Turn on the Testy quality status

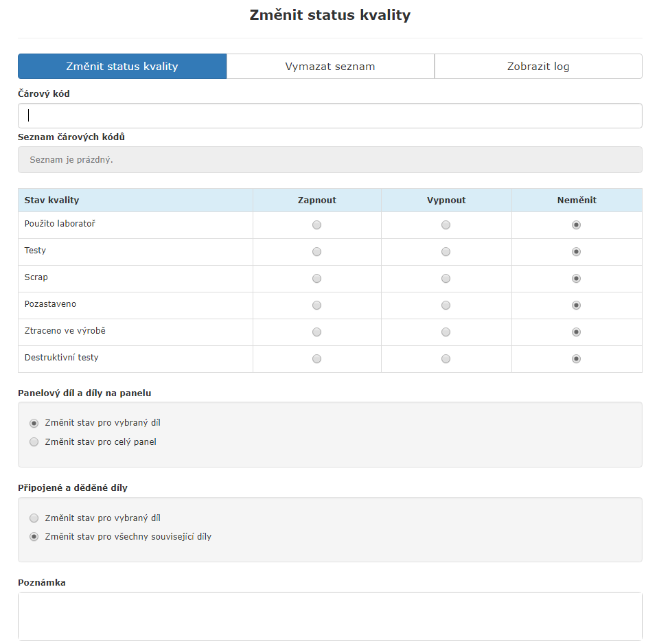316,252
